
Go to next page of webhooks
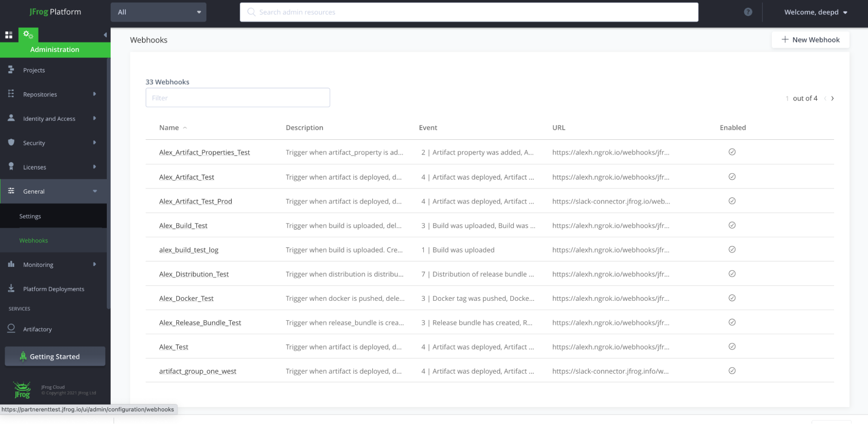832,99
